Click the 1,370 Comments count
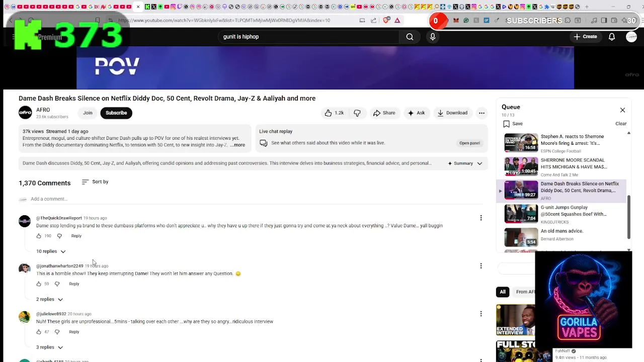 (x=45, y=183)
